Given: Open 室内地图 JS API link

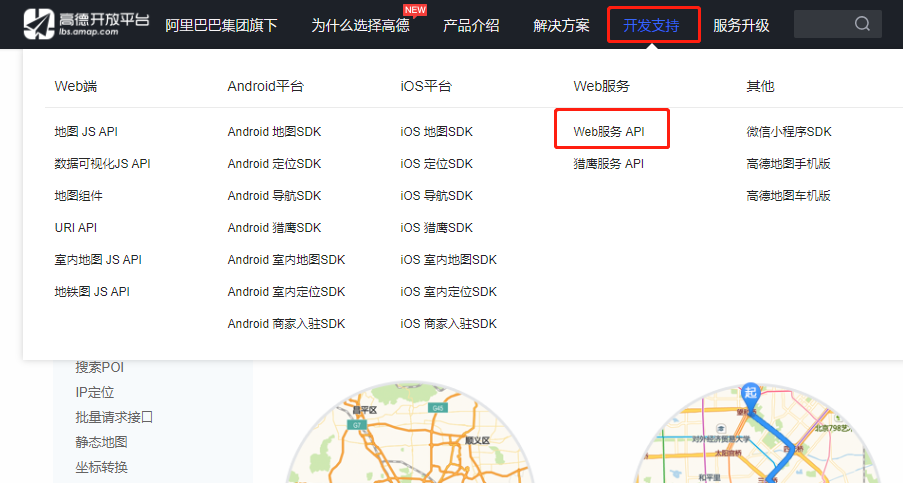Looking at the screenshot, I should (98, 260).
